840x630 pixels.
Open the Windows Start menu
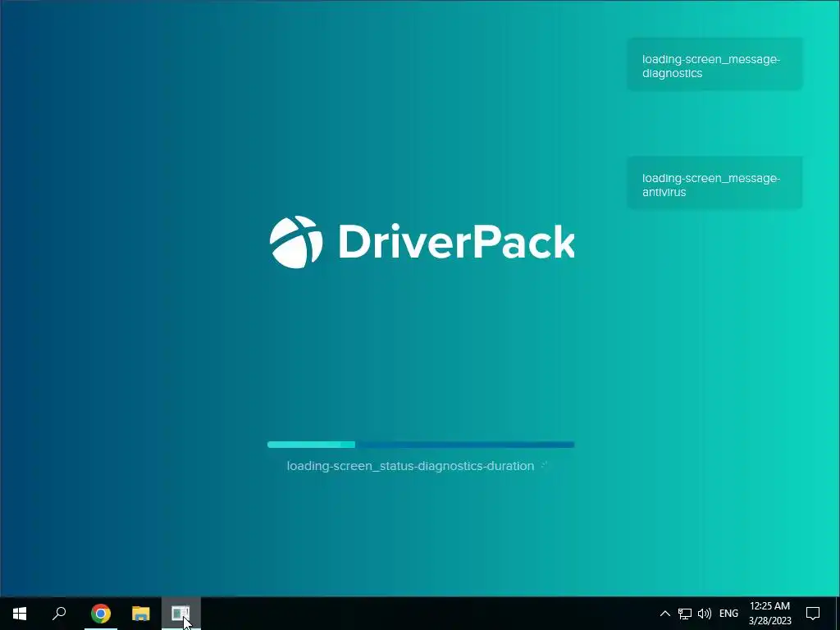pyautogui.click(x=20, y=614)
